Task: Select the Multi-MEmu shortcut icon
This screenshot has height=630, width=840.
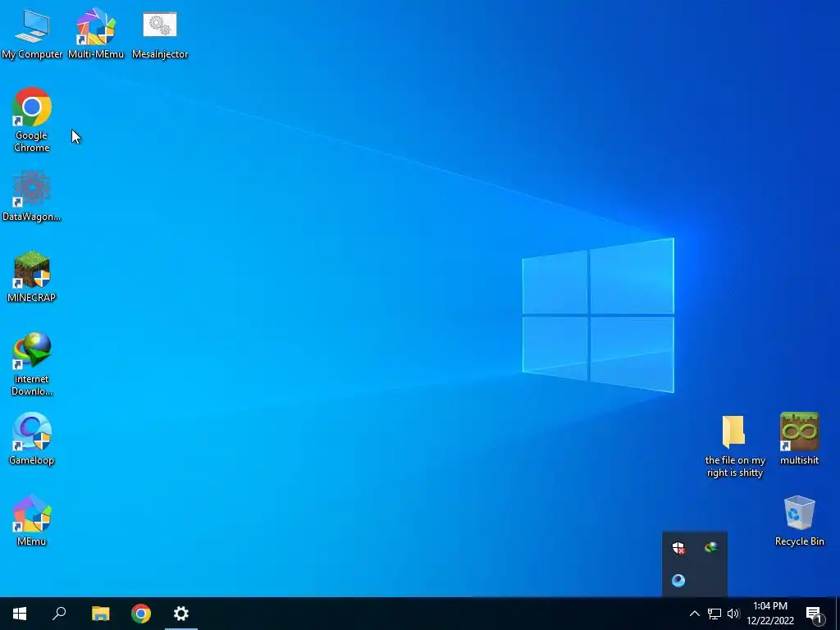Action: click(x=96, y=33)
